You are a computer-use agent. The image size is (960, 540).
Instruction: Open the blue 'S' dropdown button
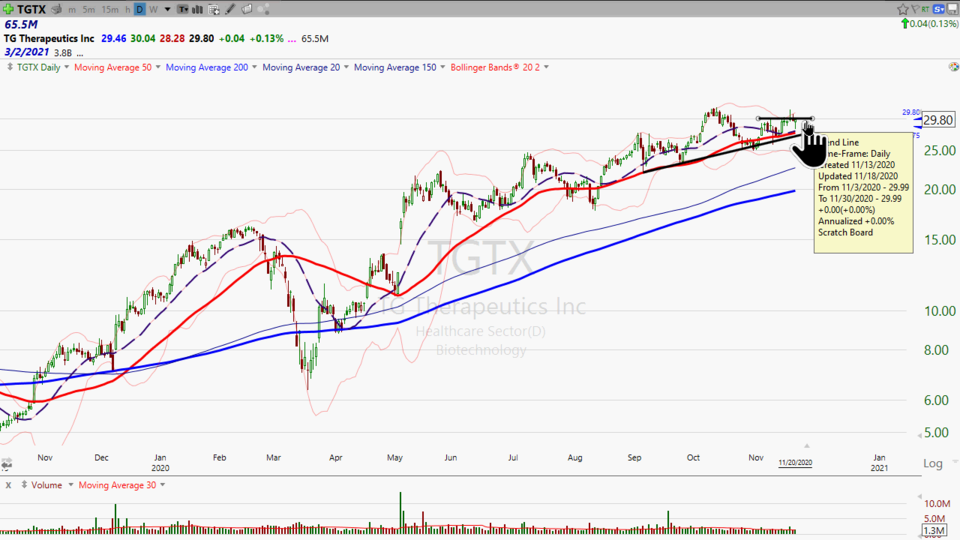coord(939,9)
